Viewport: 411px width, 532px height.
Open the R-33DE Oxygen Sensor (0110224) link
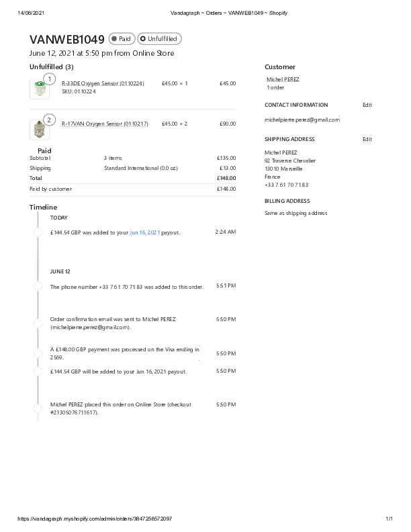(x=103, y=83)
